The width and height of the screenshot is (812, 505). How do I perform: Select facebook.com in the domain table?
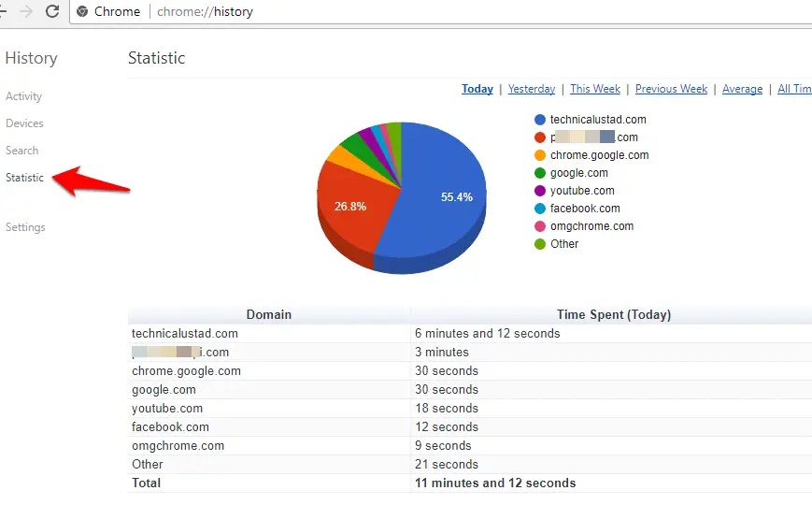tap(170, 427)
